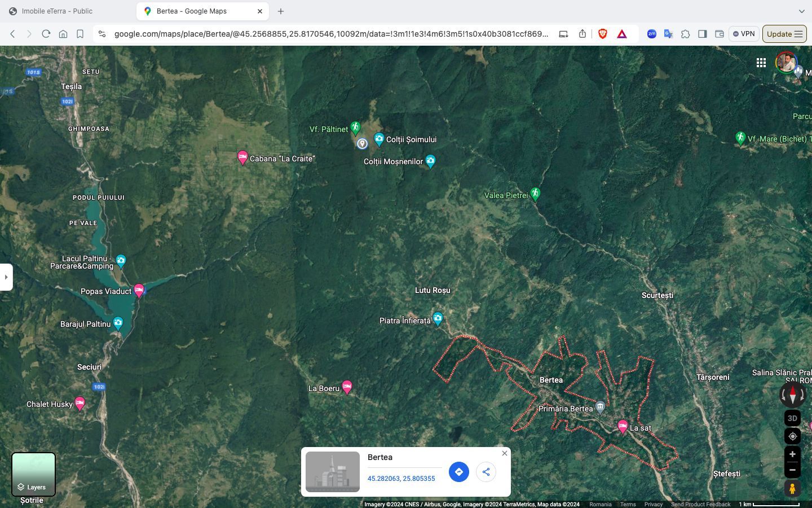Zoom in using the plus control
Viewport: 812px width, 508px height.
(x=792, y=454)
